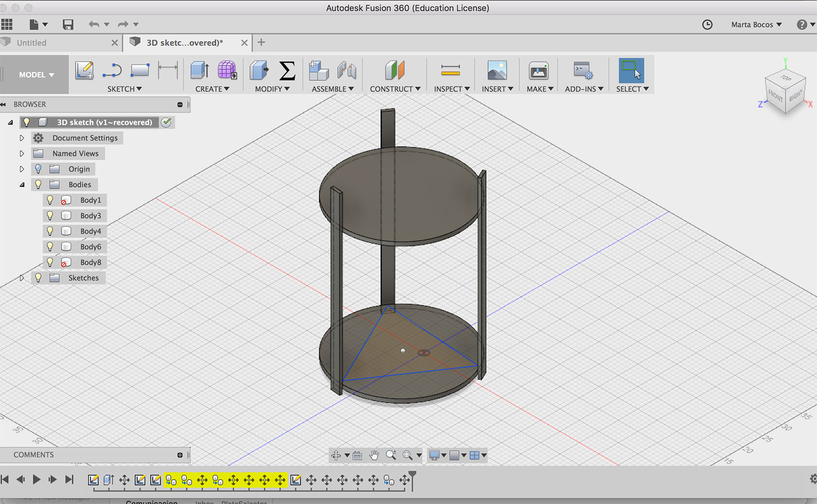Toggle visibility bulb of Body6
This screenshot has width=817, height=504.
[x=50, y=247]
